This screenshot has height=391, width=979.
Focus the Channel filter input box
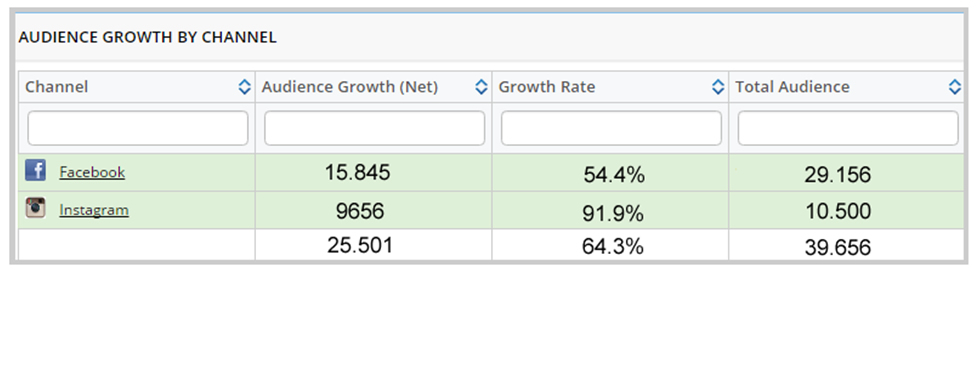[138, 128]
